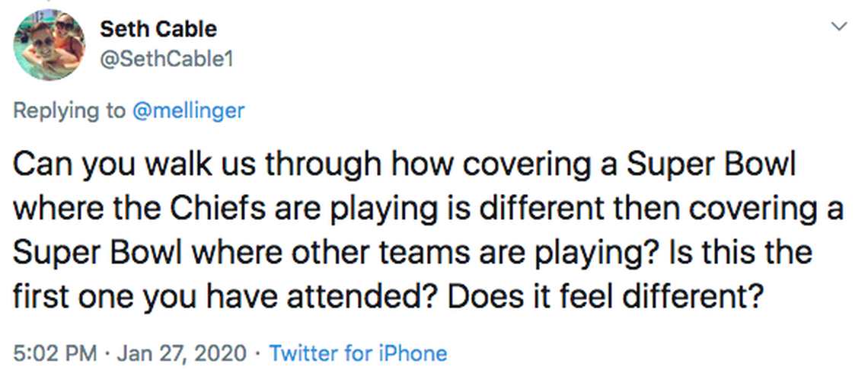Viewport: 868px width, 386px height.
Task: Click Seth Cable's profile avatar photo
Action: click(x=49, y=46)
